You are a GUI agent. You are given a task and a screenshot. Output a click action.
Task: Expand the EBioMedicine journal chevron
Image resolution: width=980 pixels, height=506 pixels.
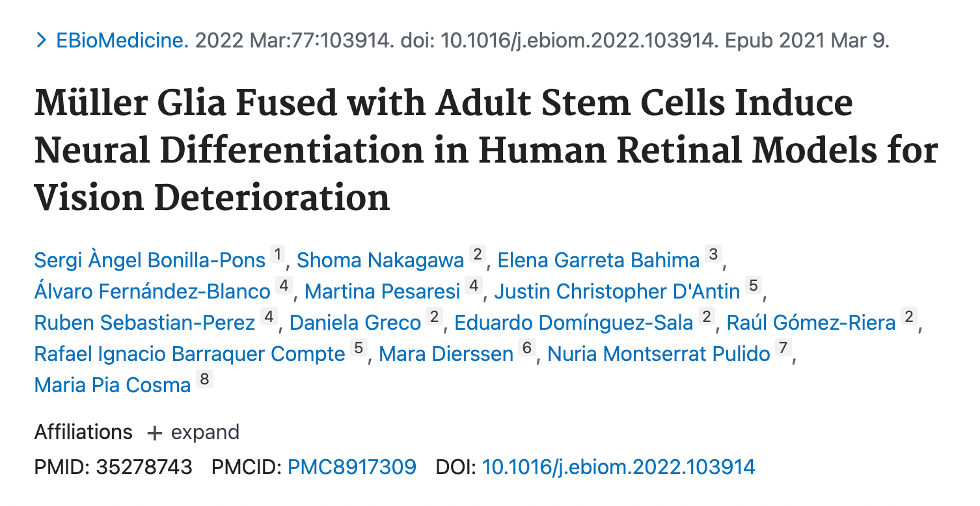coord(42,41)
